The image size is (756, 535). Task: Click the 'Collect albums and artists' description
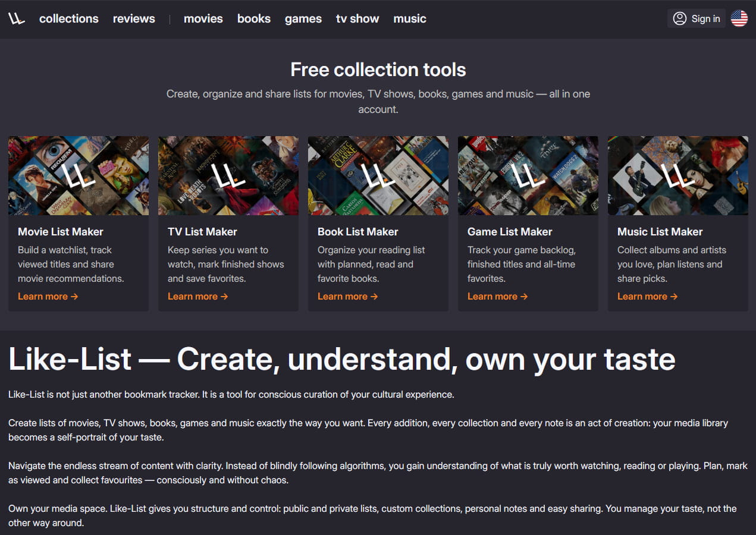click(672, 264)
